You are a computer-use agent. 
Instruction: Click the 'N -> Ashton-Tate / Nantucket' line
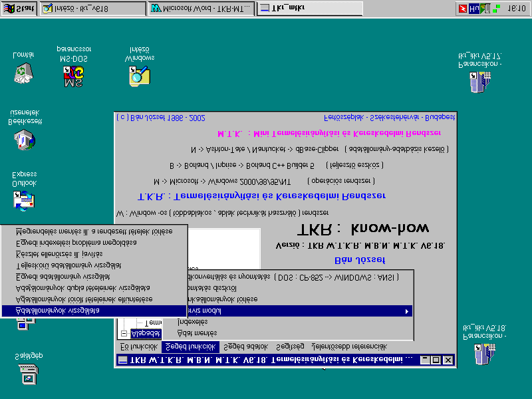point(320,149)
